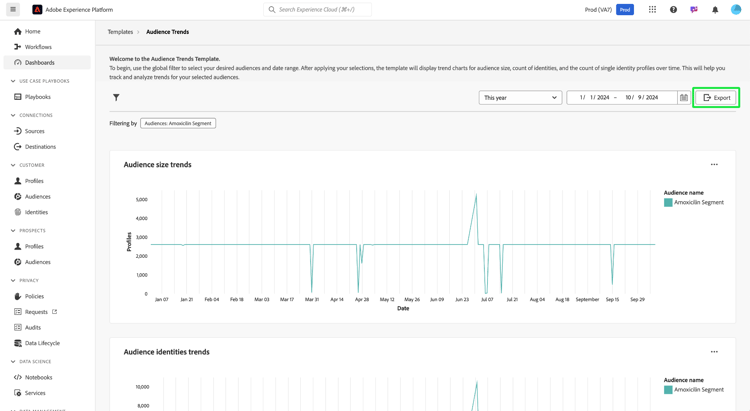Open Audience identities trends more options
The width and height of the screenshot is (750, 411).
(714, 352)
